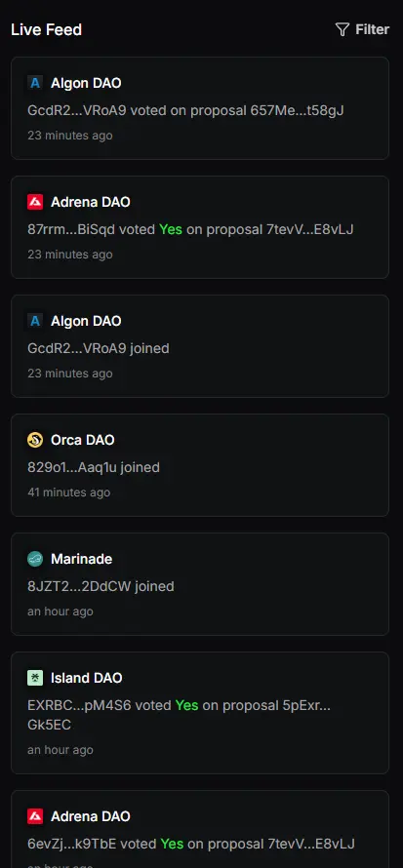Click the Island DAO palm tree icon
The width and height of the screenshot is (403, 868).
pos(35,678)
